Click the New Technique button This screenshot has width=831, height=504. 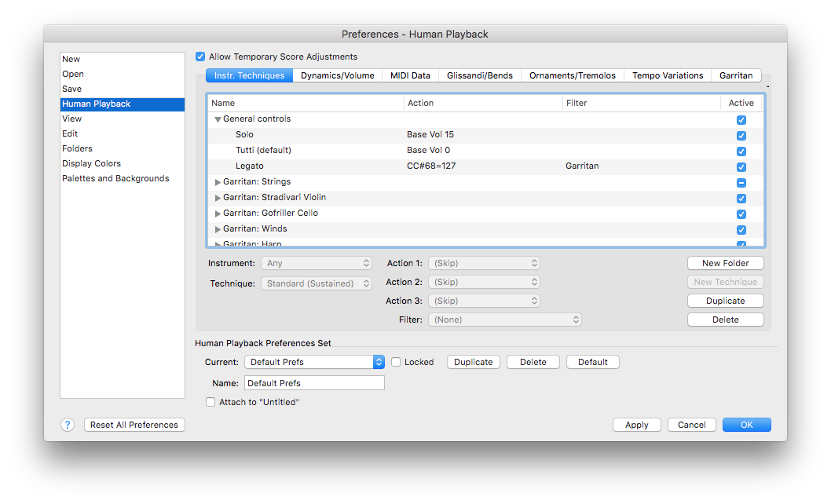coord(726,282)
